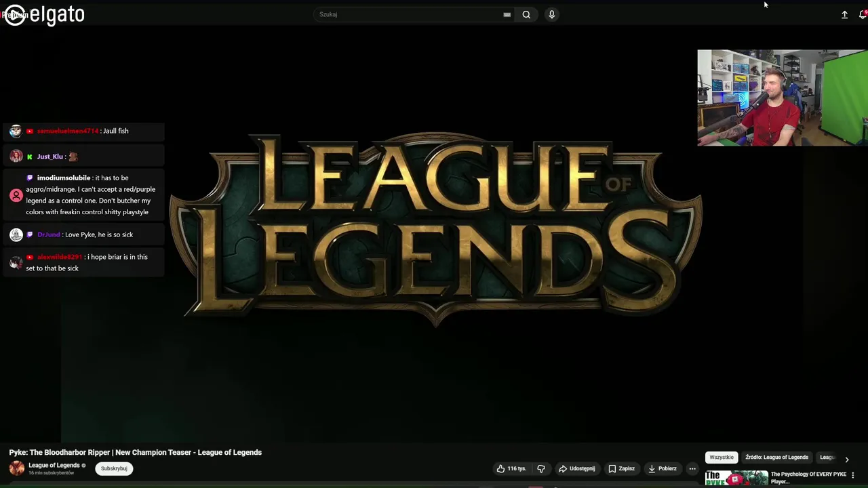The width and height of the screenshot is (868, 488).
Task: Click the video title Pyke: The Bloodharbor Ripper
Action: [135, 452]
